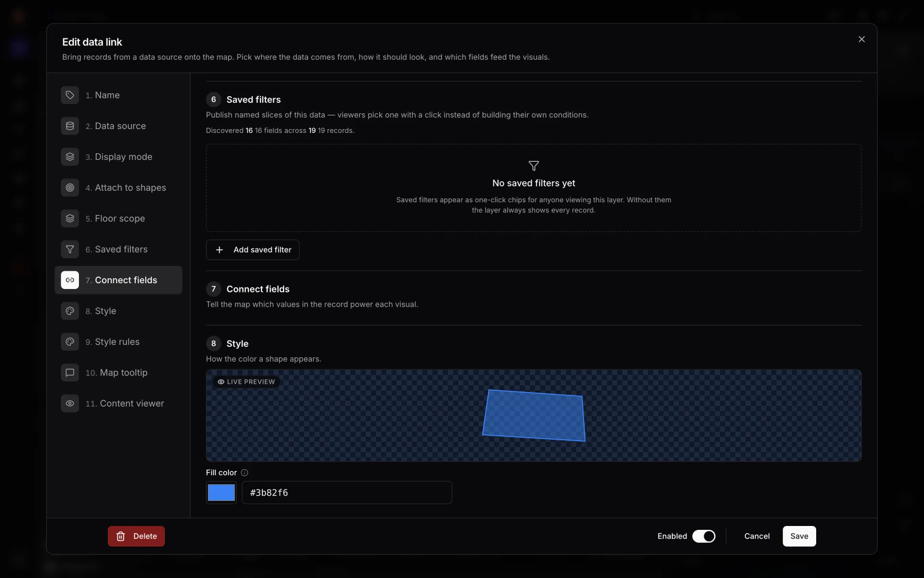Jump to 9. Style rules step
The image size is (924, 578).
point(118,342)
